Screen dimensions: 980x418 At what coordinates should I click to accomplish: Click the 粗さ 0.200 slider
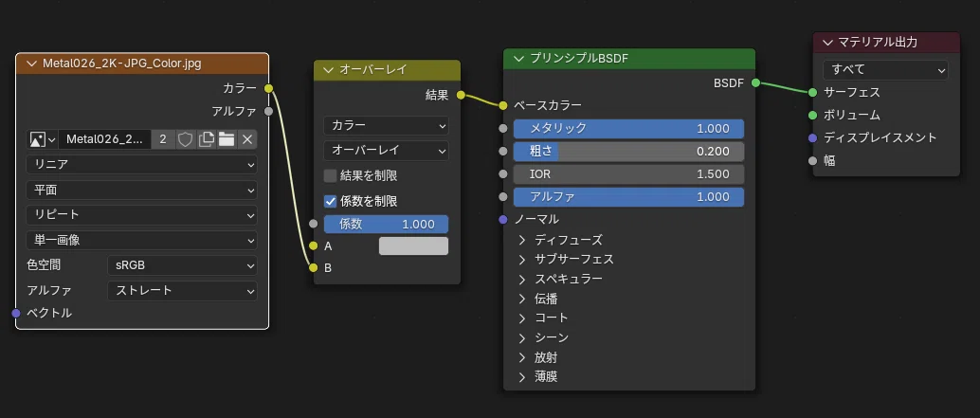pos(628,152)
